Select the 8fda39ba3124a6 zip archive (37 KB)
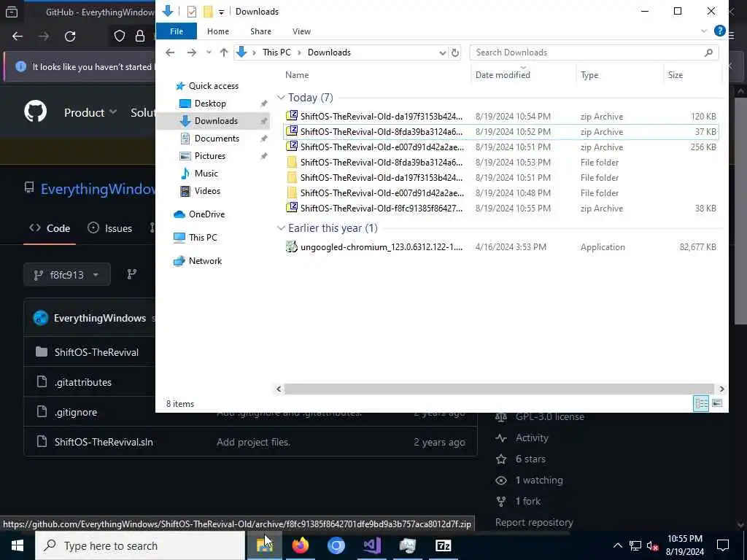Image resolution: width=747 pixels, height=560 pixels. (x=500, y=131)
